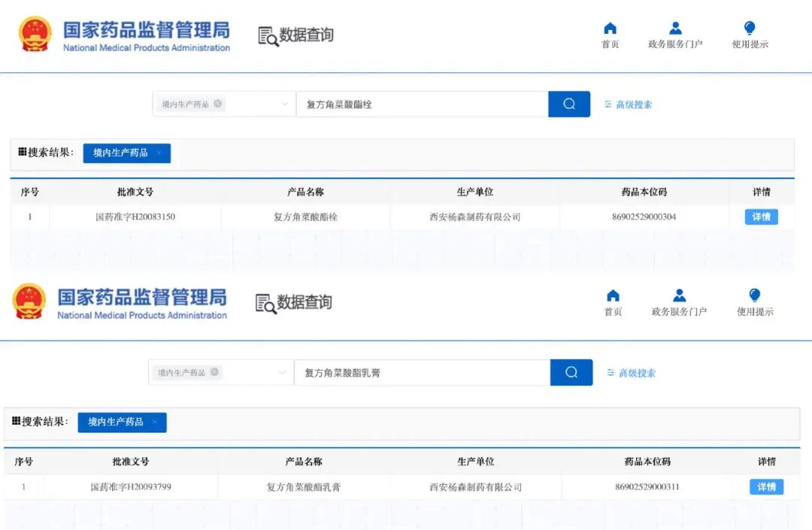The image size is (812, 530).
Task: Click the top 使用提示 lightbulb icon
Action: point(750,29)
